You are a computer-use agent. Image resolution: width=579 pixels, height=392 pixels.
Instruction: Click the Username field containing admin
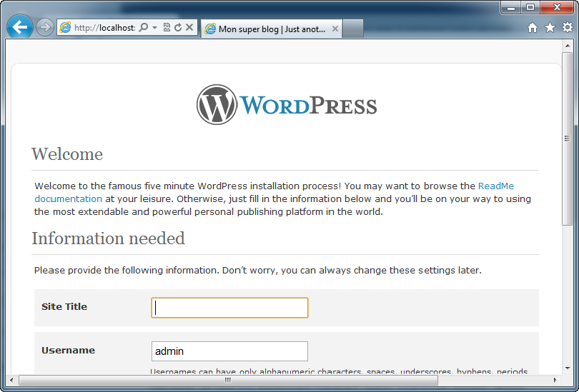point(229,351)
